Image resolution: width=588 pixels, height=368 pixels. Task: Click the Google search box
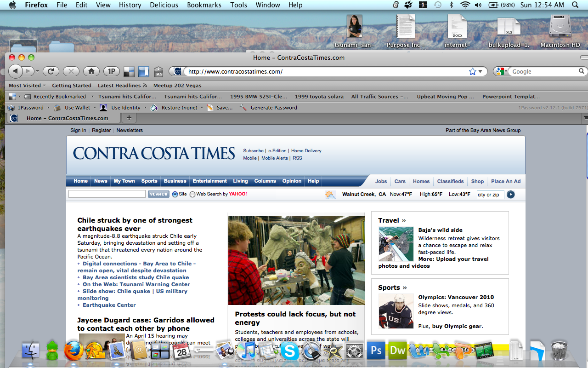544,71
